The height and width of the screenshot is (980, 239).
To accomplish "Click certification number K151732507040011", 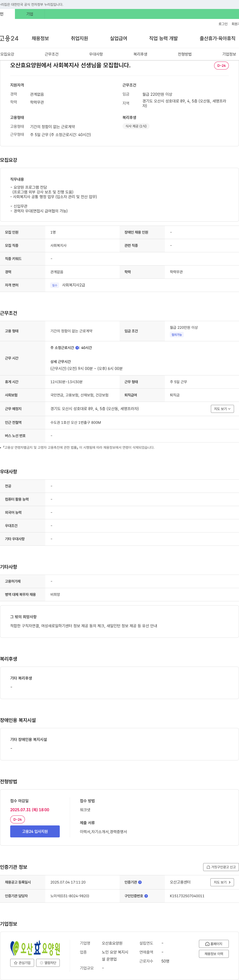I will click(187, 896).
